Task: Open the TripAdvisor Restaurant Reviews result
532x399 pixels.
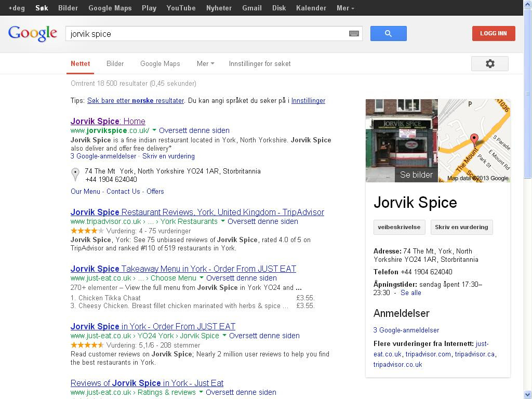Action: point(197,212)
